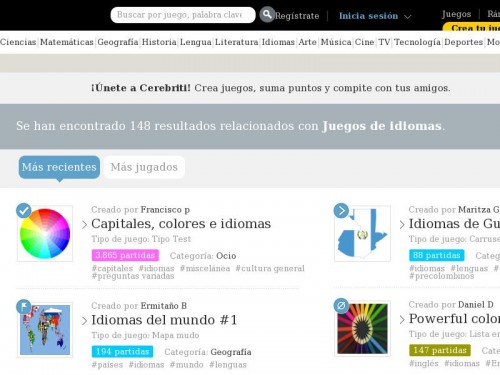Click the #cultura general hashtag
This screenshot has height=375, width=500.
click(270, 268)
